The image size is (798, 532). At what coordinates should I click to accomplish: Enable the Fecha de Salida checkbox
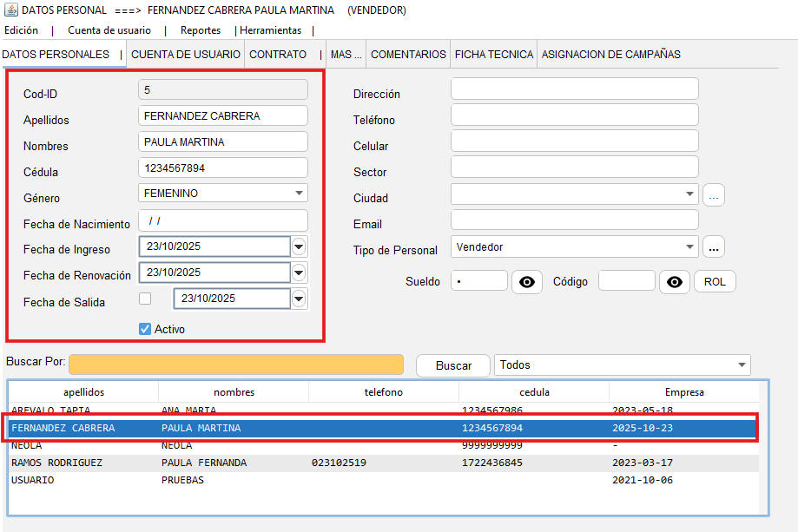point(145,299)
